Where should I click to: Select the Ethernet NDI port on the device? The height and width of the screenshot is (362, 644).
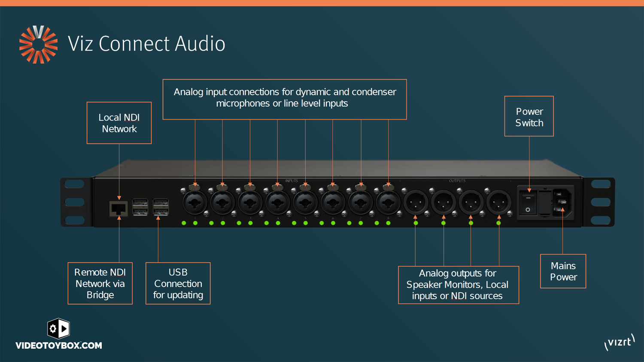pos(118,208)
